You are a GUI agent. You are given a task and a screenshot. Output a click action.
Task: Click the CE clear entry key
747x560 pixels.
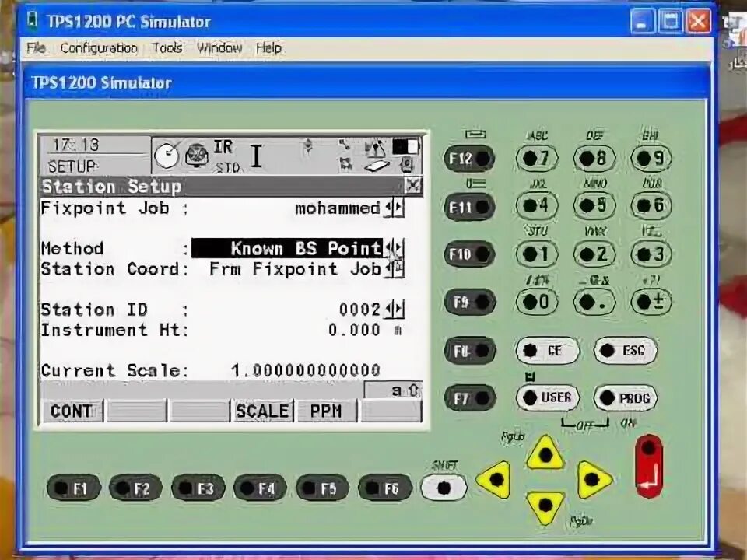point(548,351)
